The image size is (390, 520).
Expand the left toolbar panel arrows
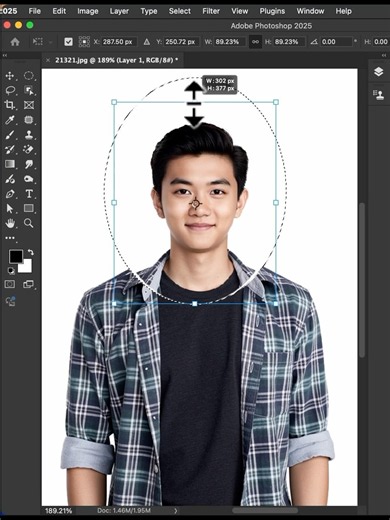click(5, 55)
